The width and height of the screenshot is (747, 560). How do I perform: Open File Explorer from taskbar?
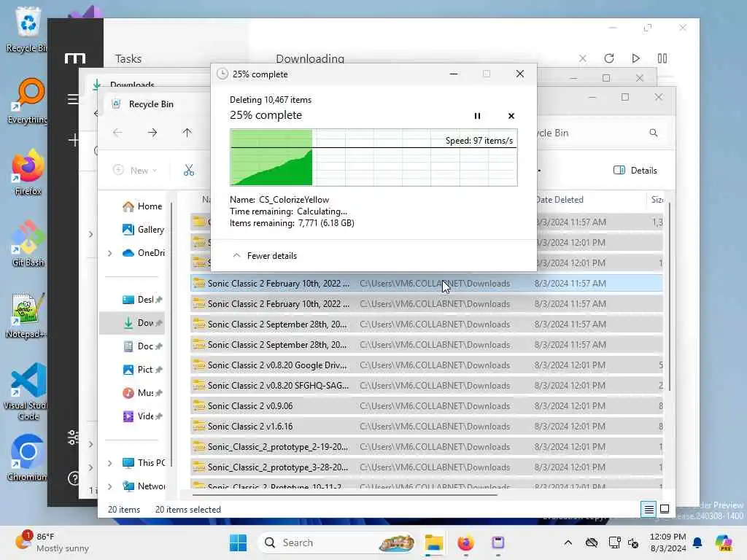pyautogui.click(x=434, y=542)
